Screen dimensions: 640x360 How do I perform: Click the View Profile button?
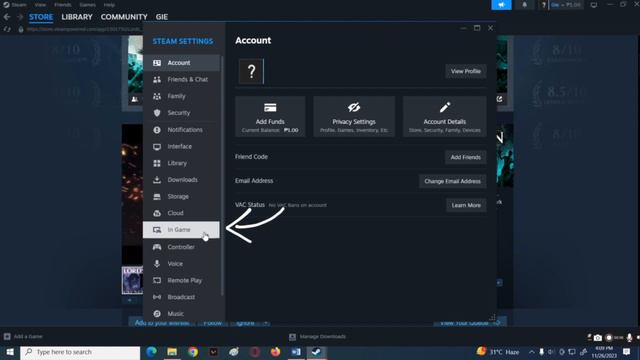(x=466, y=71)
